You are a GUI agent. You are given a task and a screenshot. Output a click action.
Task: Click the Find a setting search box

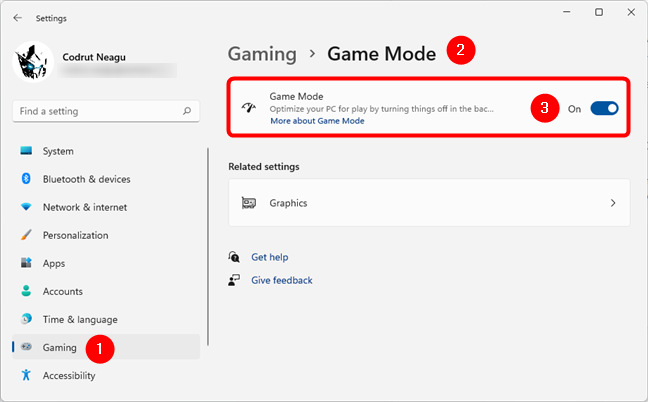[x=95, y=111]
